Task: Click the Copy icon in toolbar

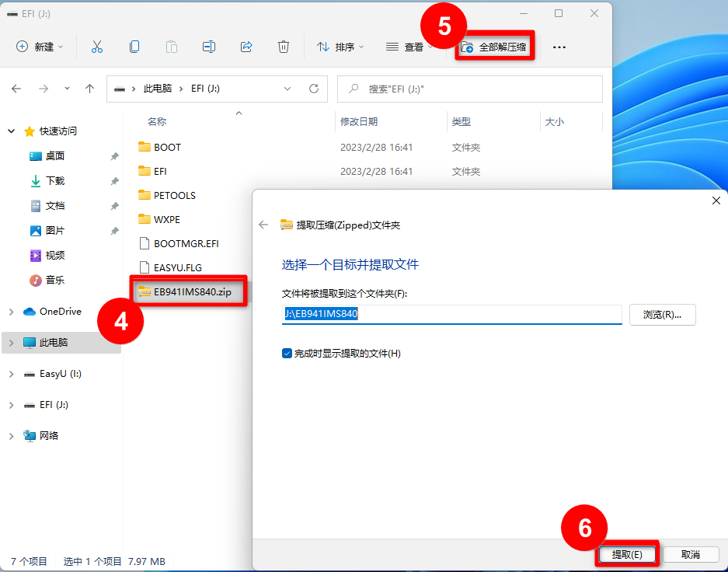Action: coord(134,47)
